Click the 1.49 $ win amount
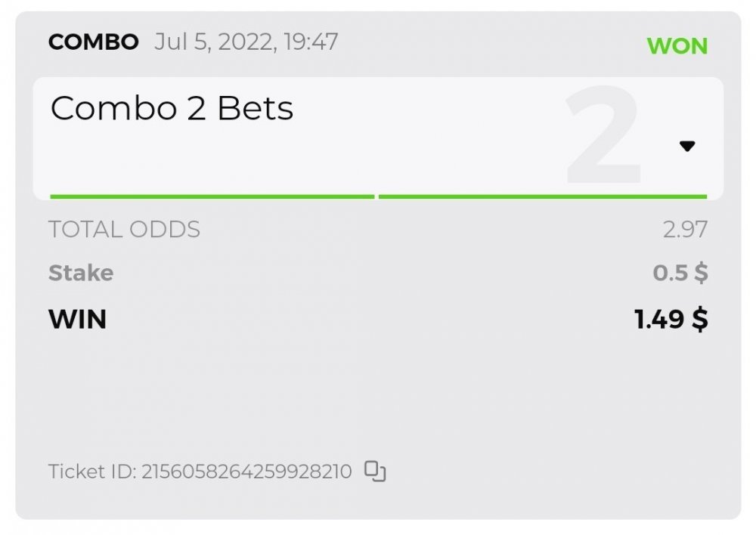The image size is (756, 535). coord(671,320)
